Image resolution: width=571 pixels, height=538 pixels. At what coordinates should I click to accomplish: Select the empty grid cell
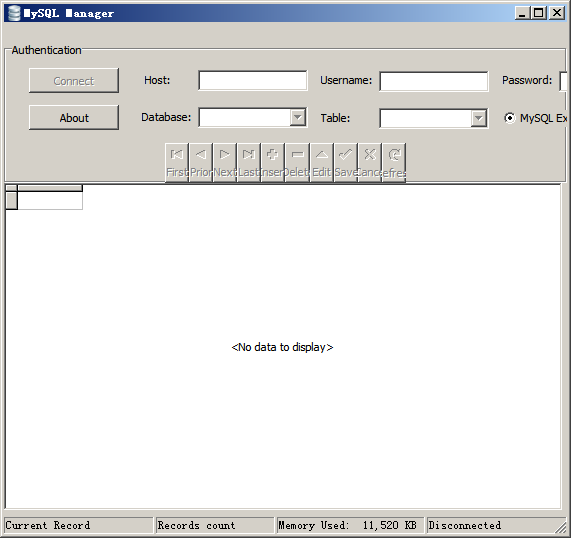coord(50,201)
